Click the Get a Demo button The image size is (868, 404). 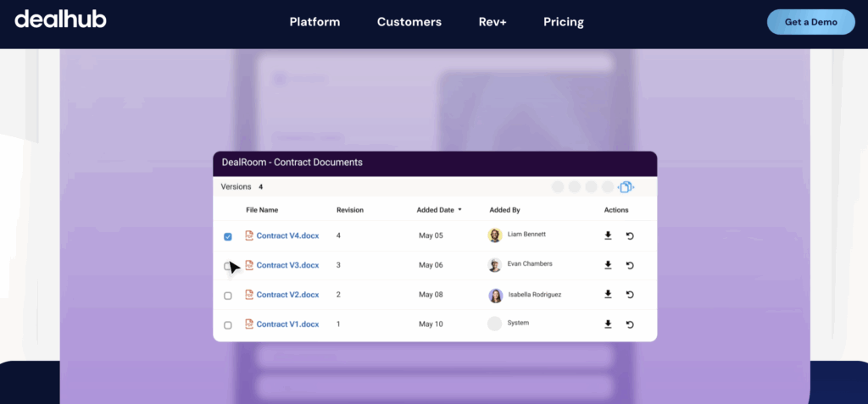click(810, 22)
